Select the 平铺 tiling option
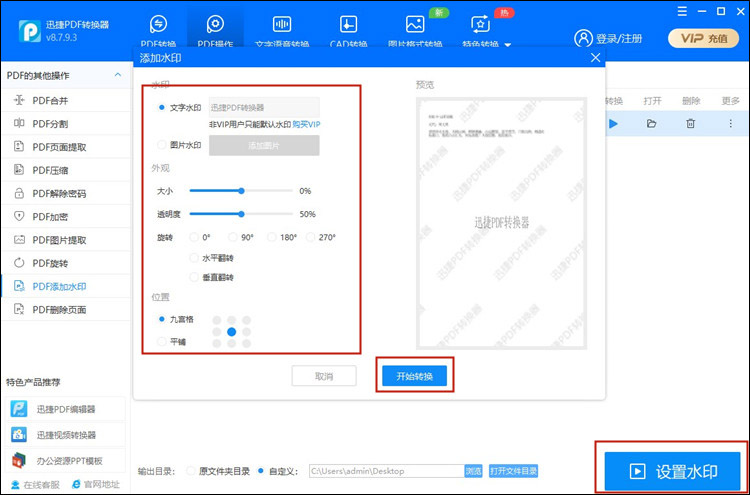The height and width of the screenshot is (495, 750). point(162,341)
